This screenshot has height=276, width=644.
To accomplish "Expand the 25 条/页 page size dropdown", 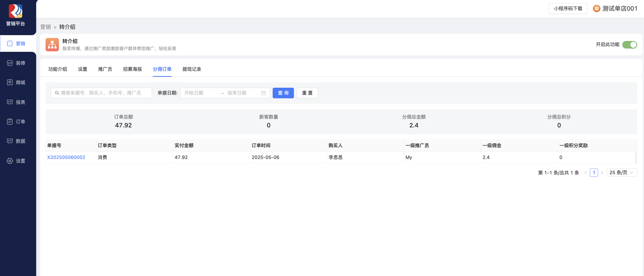I will tap(621, 173).
